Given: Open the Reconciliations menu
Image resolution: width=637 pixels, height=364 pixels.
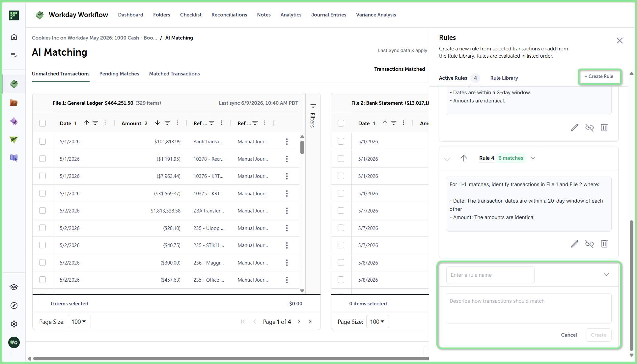Looking at the screenshot, I should (229, 15).
